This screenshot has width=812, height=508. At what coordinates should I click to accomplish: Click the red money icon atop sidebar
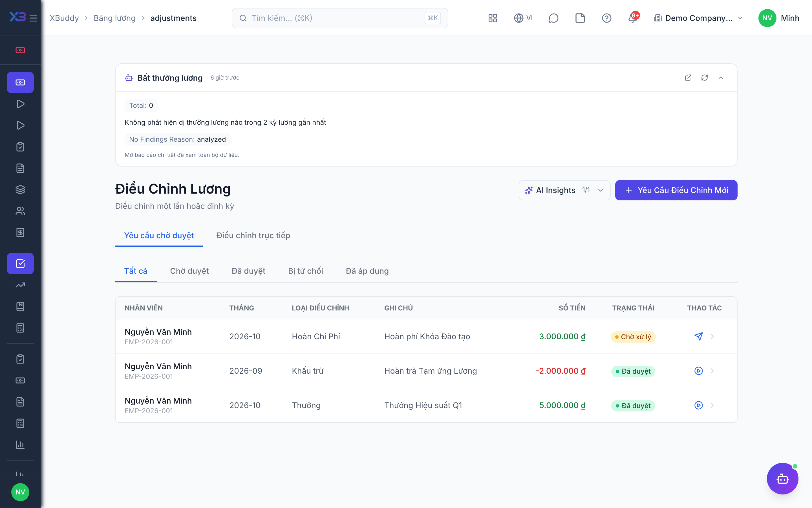20,50
